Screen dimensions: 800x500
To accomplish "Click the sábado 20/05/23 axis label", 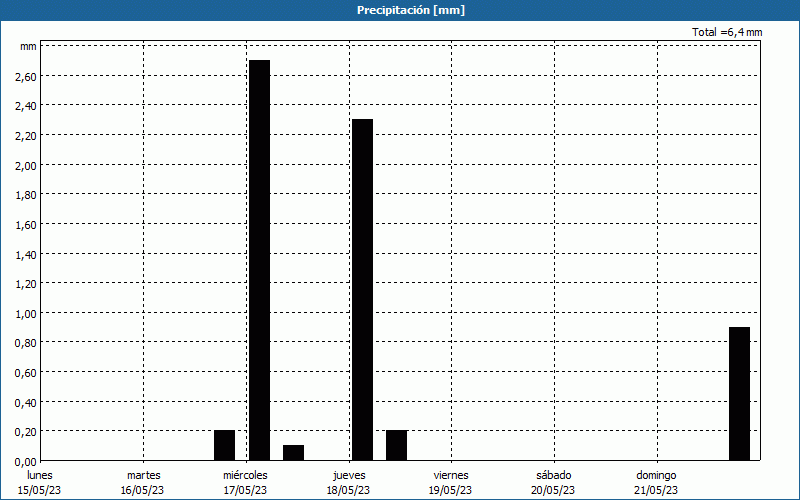I will [554, 483].
